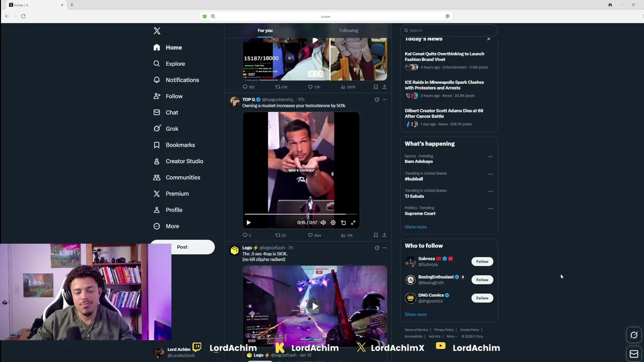Repost the top post with 318 reposts
644x362 pixels.
click(281, 87)
